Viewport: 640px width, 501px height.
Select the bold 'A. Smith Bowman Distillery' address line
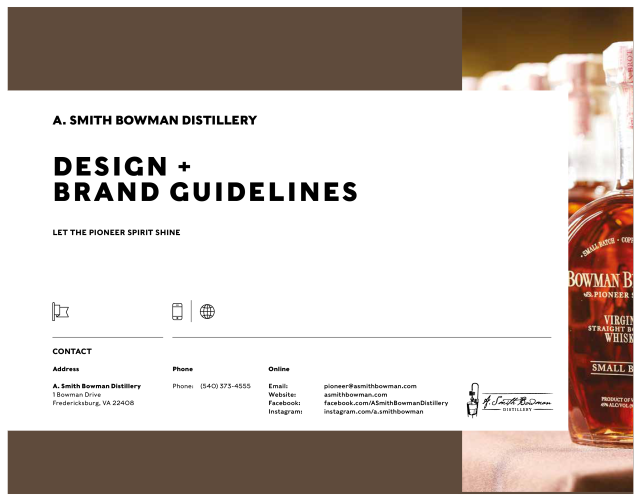[97, 386]
